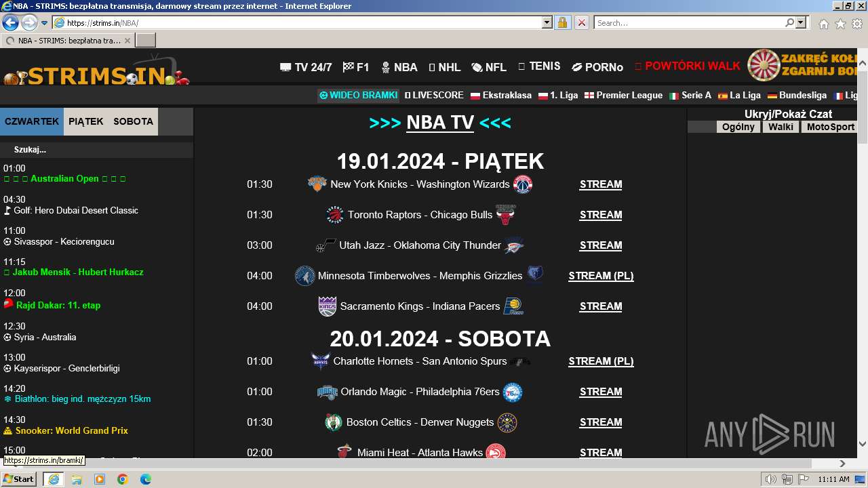
Task: Switch to the SOBOTA day tab
Action: click(x=134, y=121)
